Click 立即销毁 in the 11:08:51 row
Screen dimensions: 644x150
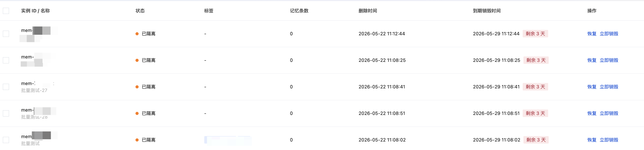609,113
